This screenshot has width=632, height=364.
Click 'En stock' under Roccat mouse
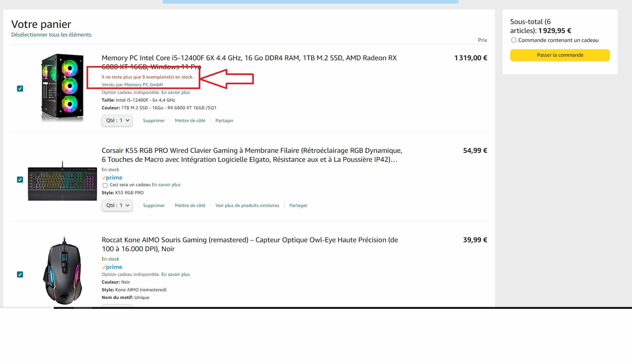click(x=110, y=259)
